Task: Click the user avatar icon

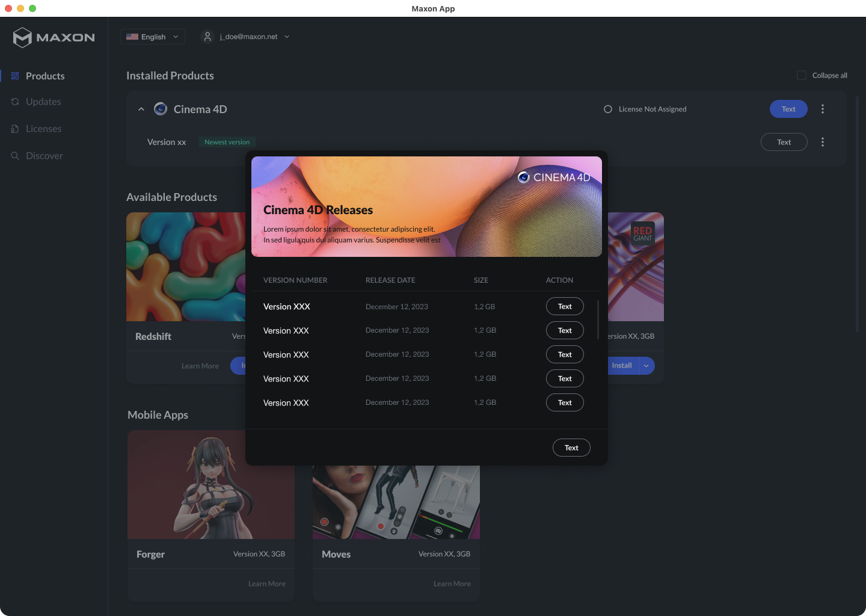Action: tap(207, 37)
